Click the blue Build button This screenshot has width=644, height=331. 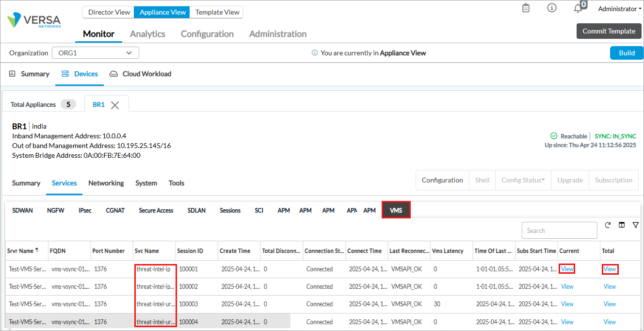tap(627, 53)
